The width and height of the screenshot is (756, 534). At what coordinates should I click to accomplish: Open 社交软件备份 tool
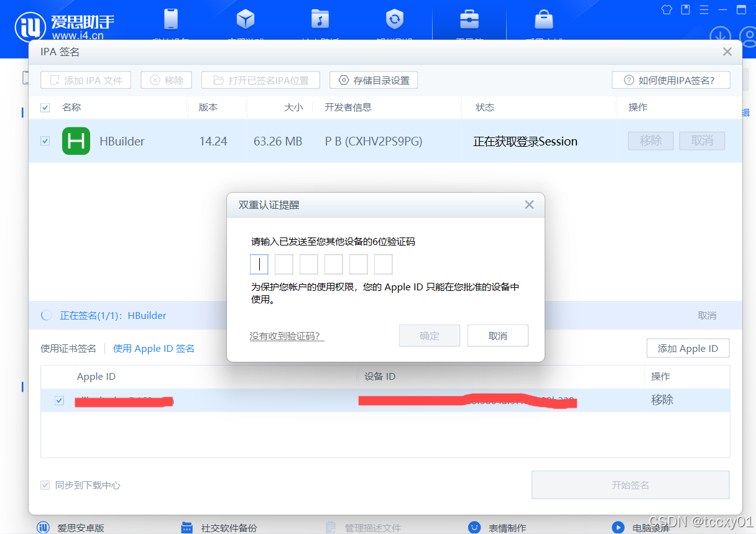[219, 528]
